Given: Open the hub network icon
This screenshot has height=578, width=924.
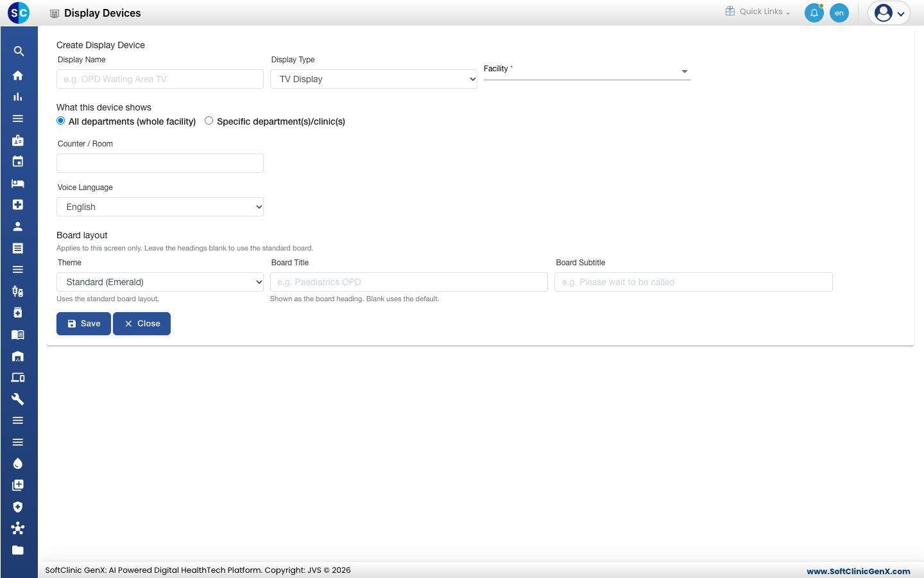Looking at the screenshot, I should 18,528.
